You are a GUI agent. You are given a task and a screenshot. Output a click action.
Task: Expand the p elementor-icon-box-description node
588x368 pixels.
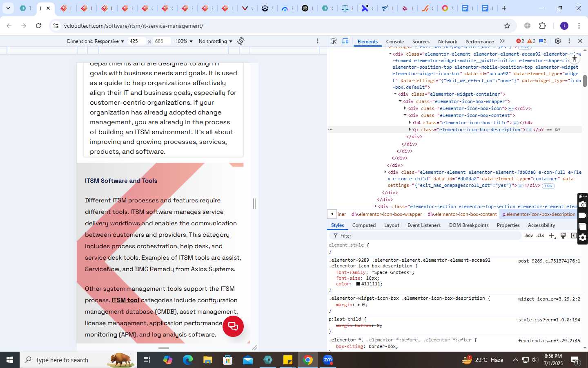click(410, 130)
